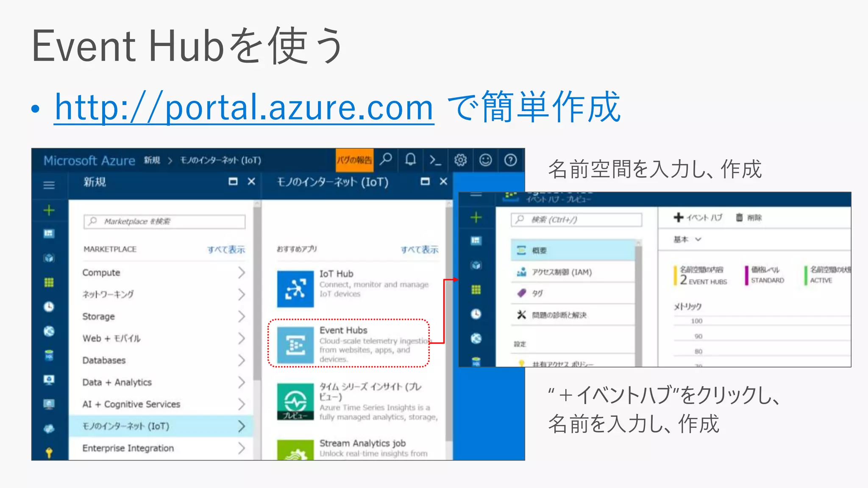Viewport: 868px width, 488px height.
Task: Open the globe App Services icon, left sidebar
Action: click(x=49, y=331)
